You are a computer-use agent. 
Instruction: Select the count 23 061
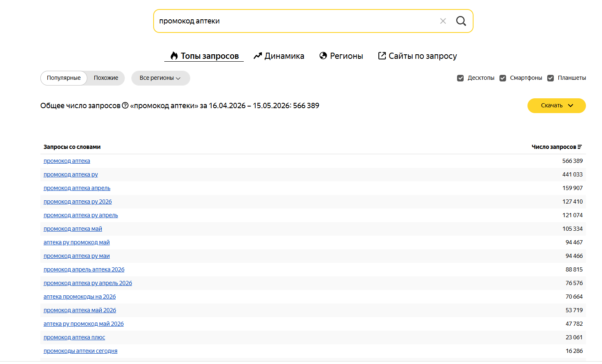[574, 337]
